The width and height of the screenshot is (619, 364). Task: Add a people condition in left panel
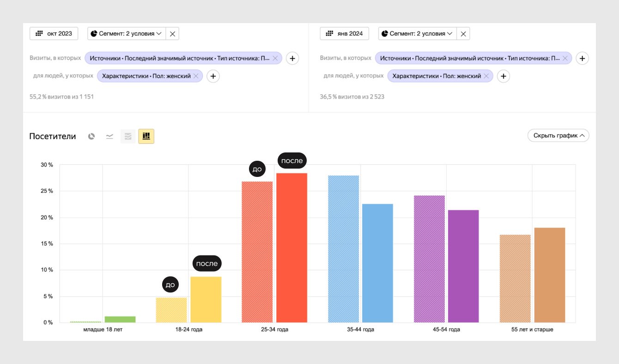point(212,76)
